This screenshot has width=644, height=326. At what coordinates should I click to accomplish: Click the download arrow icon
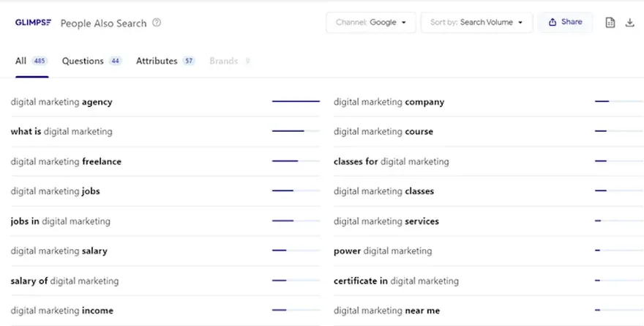629,23
